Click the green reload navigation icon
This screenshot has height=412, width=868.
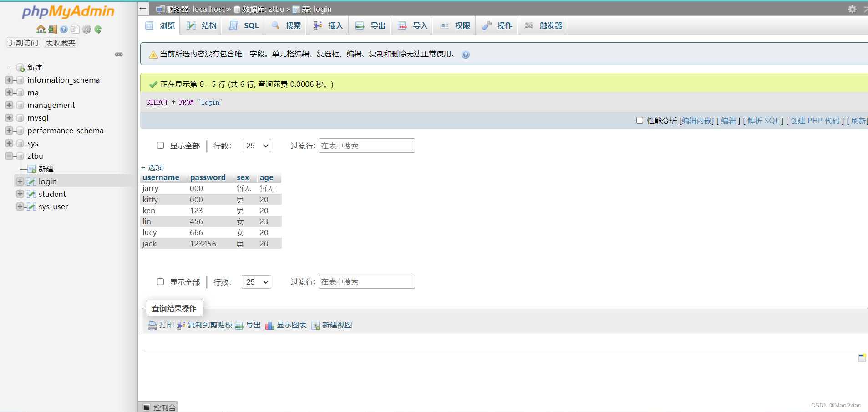tap(98, 29)
